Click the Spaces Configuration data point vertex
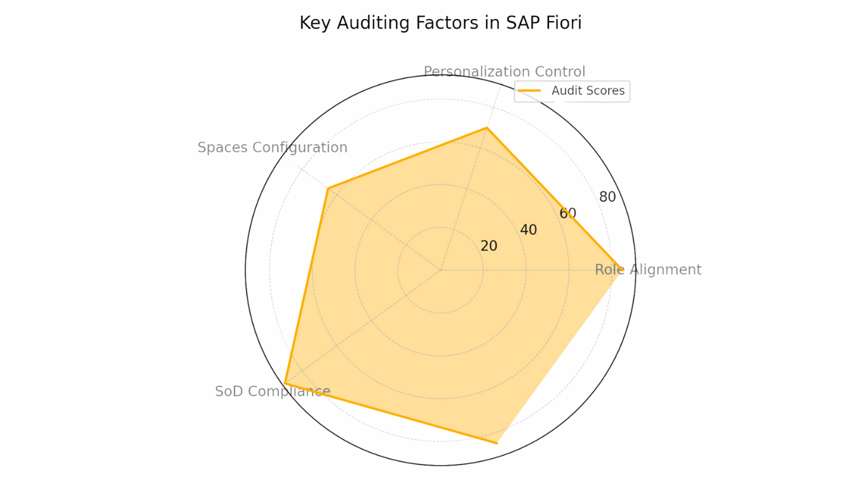The width and height of the screenshot is (868, 488). coord(327,188)
